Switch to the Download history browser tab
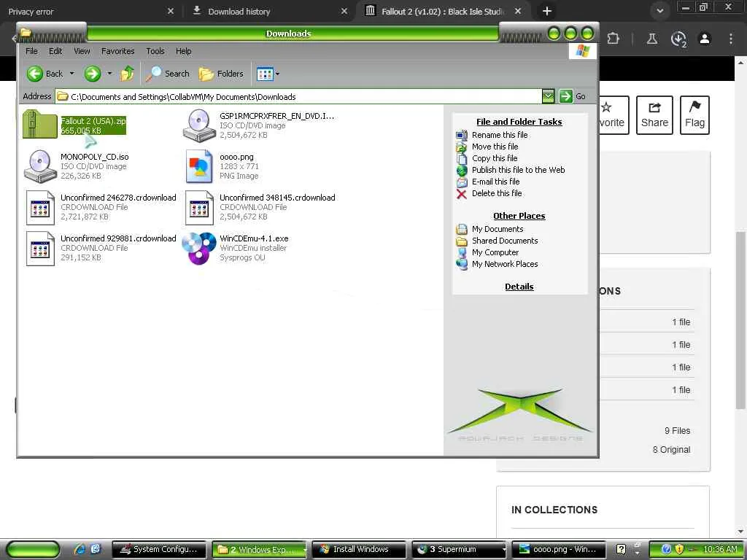This screenshot has width=747, height=560. point(268,12)
